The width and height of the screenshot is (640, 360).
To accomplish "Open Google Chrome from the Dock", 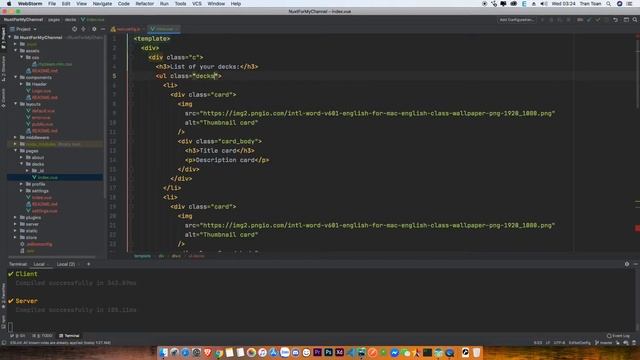I will pyautogui.click(x=218, y=353).
